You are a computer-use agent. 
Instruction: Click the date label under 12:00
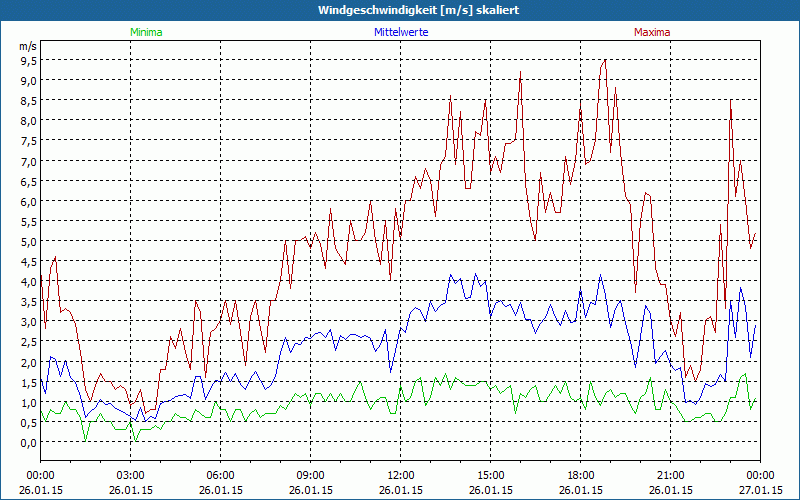[401, 490]
